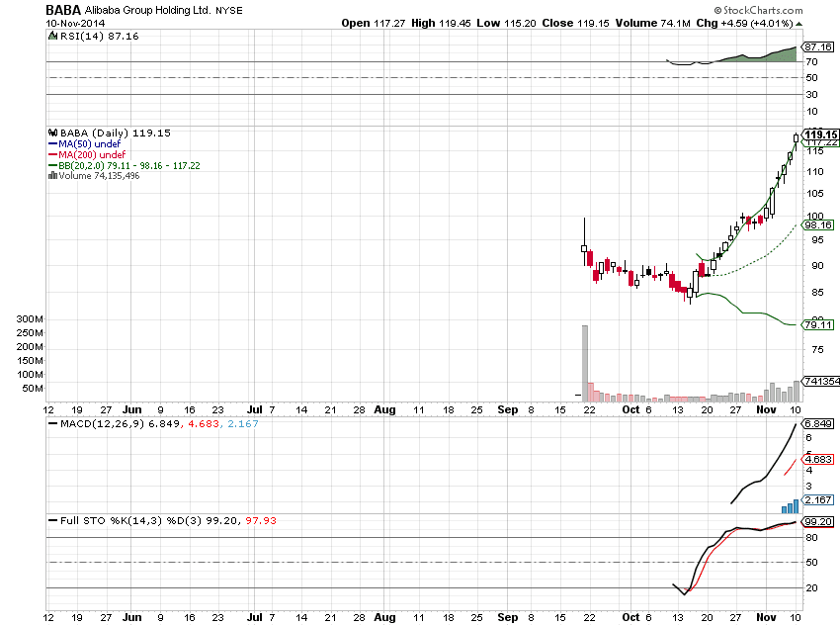840x626 pixels.
Task: Click the 6.849 MACD value tag
Action: pyautogui.click(x=818, y=423)
